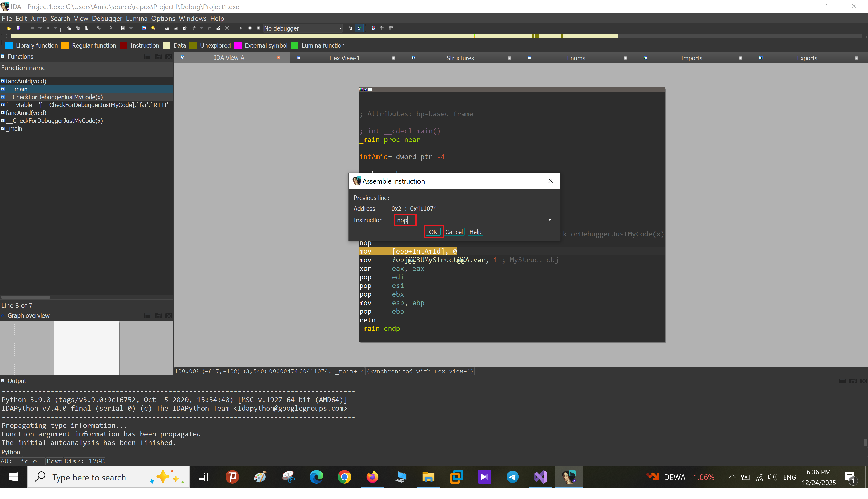This screenshot has width=868, height=499.
Task: Click Cancel in Assemble instruction dialog
Action: [x=454, y=232]
